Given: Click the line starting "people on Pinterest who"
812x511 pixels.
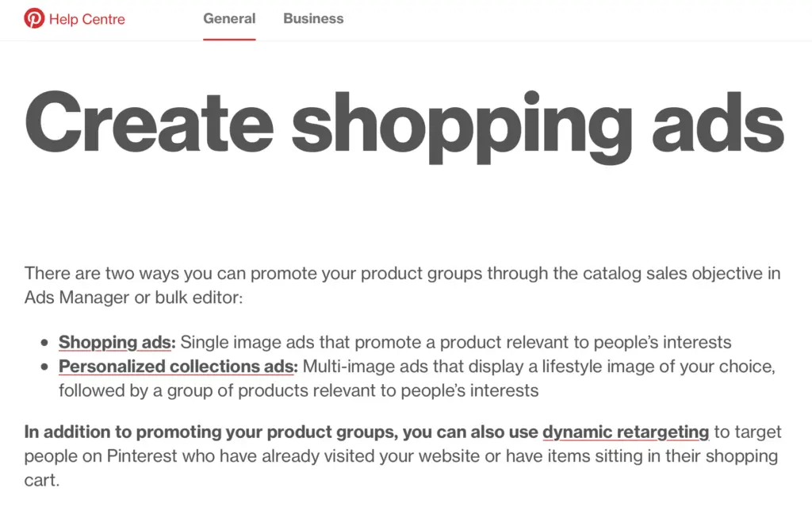Looking at the screenshot, I should coord(402,457).
